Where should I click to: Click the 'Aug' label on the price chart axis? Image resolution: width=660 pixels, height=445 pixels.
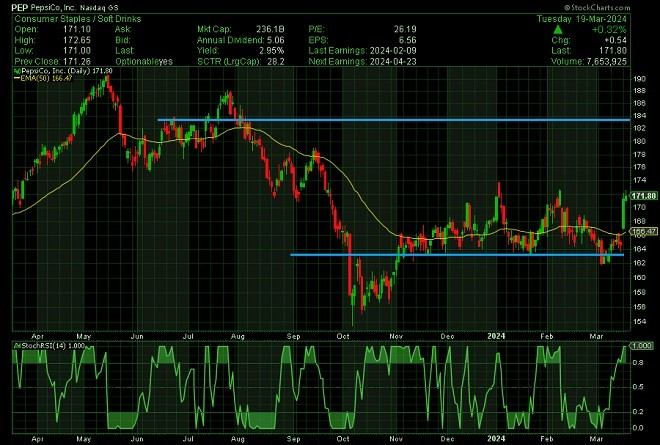click(238, 336)
